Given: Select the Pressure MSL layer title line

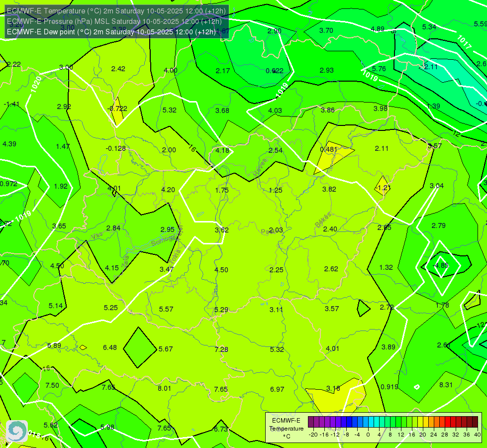Looking at the screenshot, I should (x=114, y=21).
